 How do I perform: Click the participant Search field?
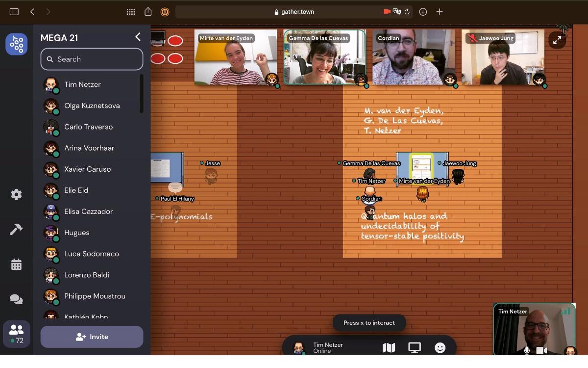click(92, 59)
